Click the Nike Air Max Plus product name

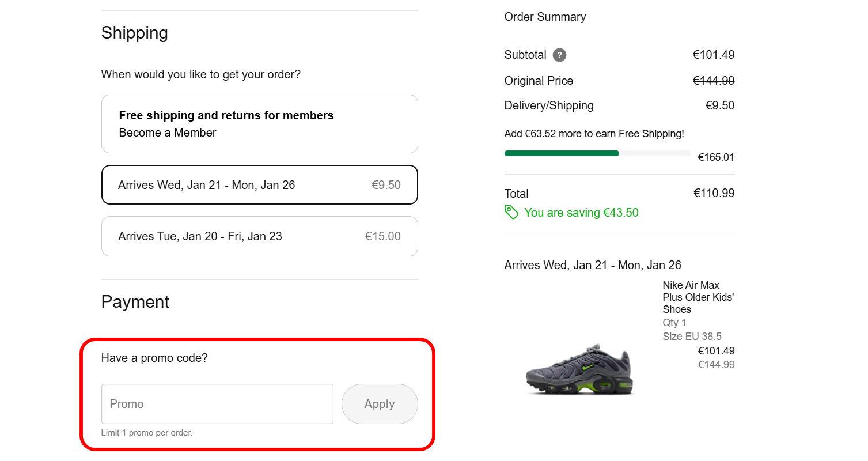[698, 297]
